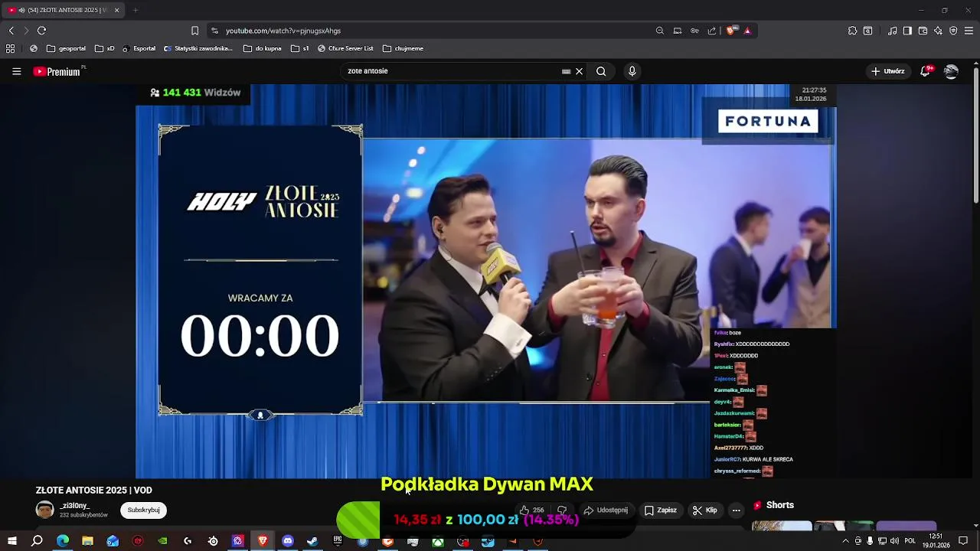Open Brave Wallet icon
This screenshot has height=551, width=980.
point(923,31)
